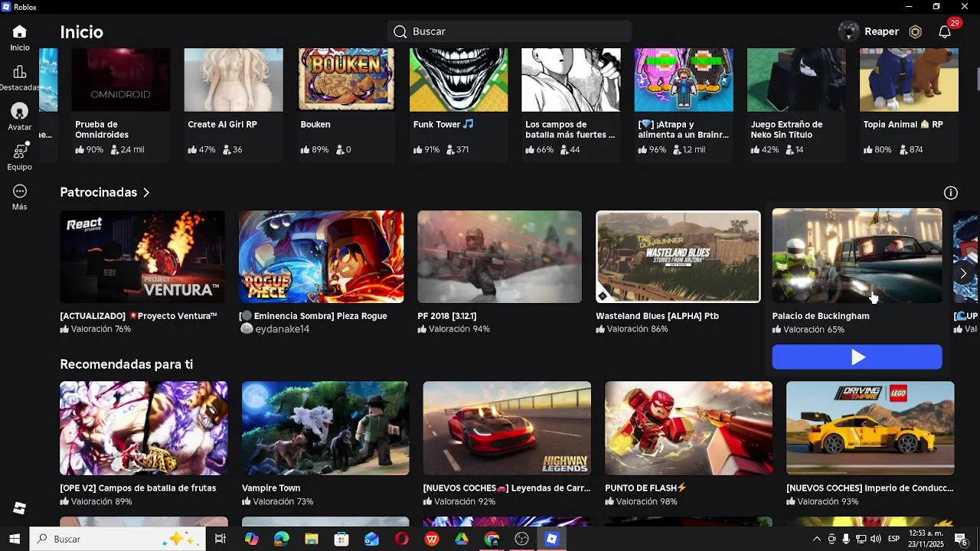980x551 pixels.
Task: Click the Roblox Studio icon in sidebar bottom
Action: [x=20, y=508]
